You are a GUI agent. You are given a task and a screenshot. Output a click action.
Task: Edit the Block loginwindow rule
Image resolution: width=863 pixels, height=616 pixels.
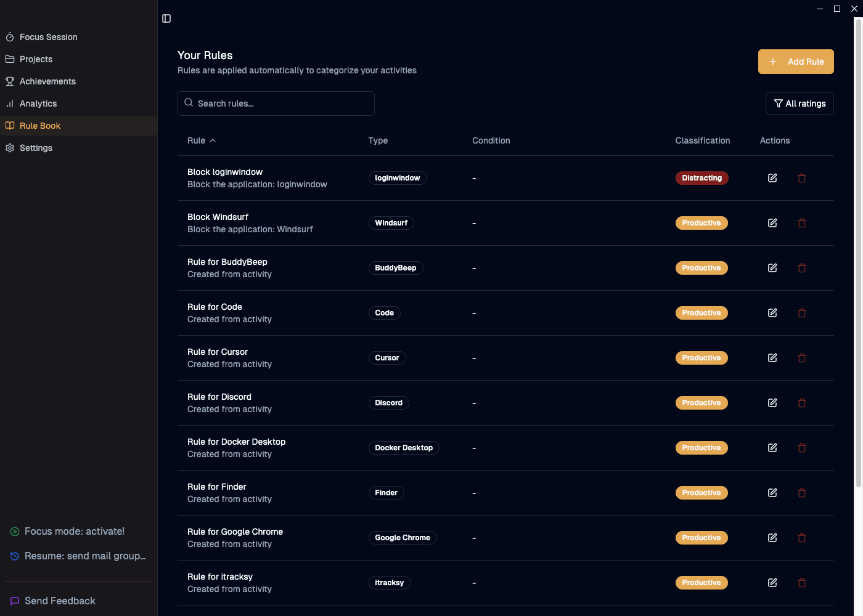772,177
